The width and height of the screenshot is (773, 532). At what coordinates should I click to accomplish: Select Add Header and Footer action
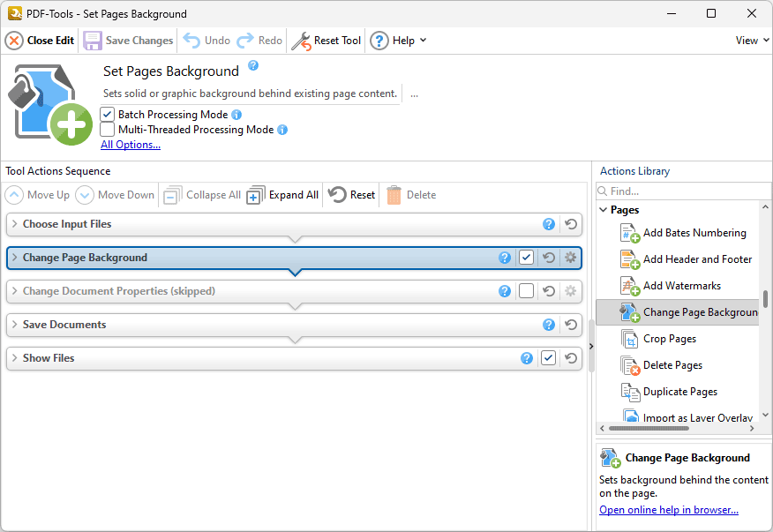[687, 259]
